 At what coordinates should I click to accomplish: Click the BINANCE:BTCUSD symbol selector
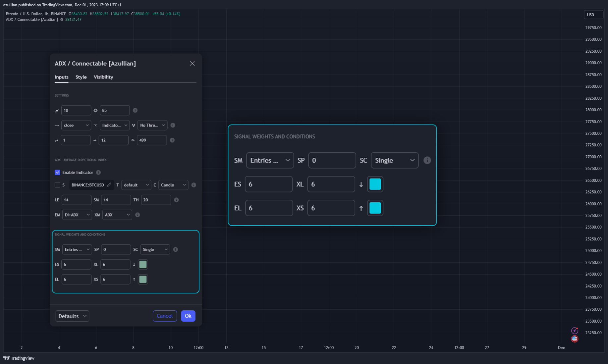[x=91, y=185]
